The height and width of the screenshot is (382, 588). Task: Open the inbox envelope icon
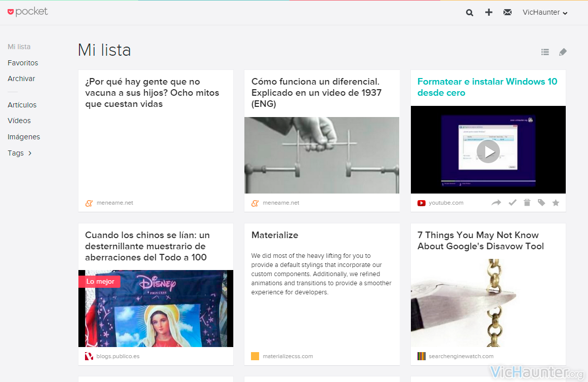[x=508, y=12]
